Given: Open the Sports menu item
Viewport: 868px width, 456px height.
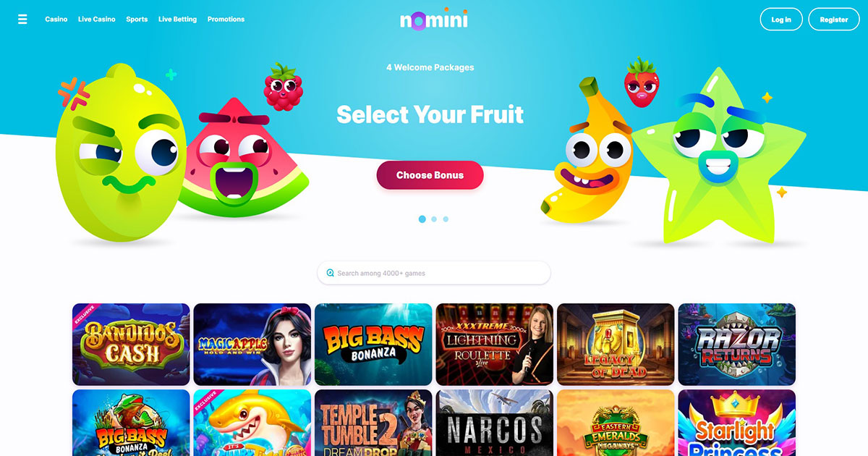Looking at the screenshot, I should [x=137, y=20].
